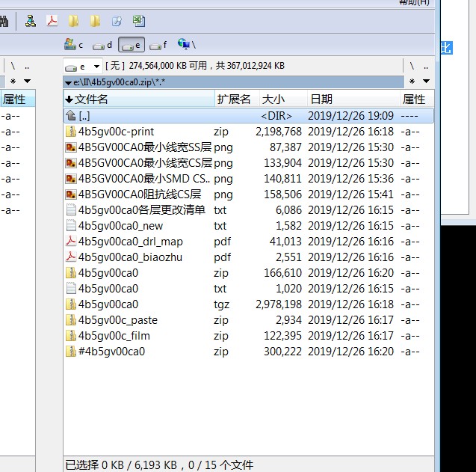
Task: Open the folder icon beside the PDF icon
Action: (x=73, y=21)
